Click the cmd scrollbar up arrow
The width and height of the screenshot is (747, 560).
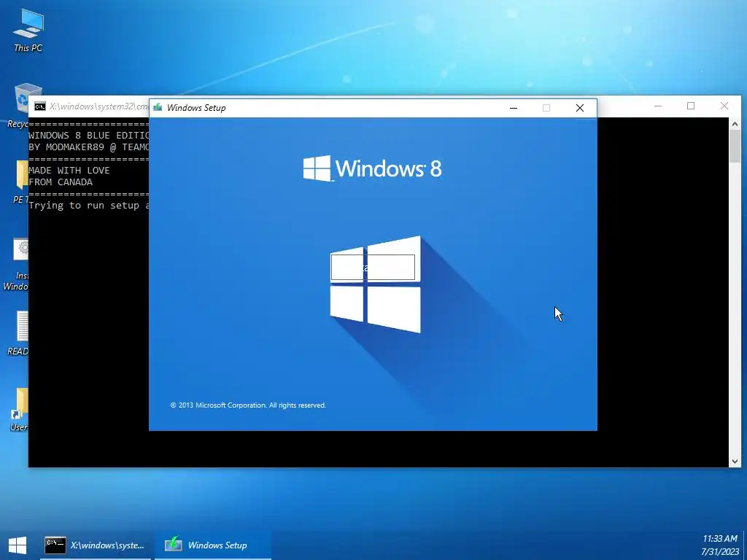pyautogui.click(x=735, y=124)
